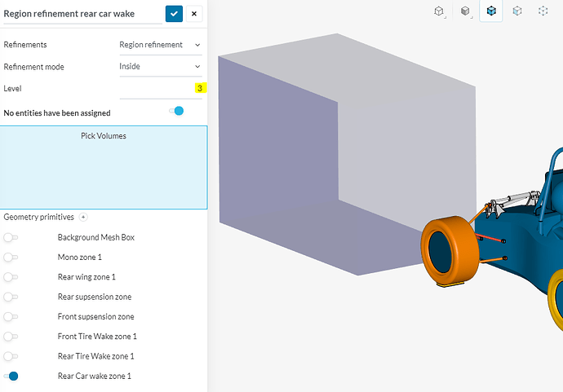Select the Rear supsension zone label
Screen dimensions: 563x392
[x=95, y=297]
